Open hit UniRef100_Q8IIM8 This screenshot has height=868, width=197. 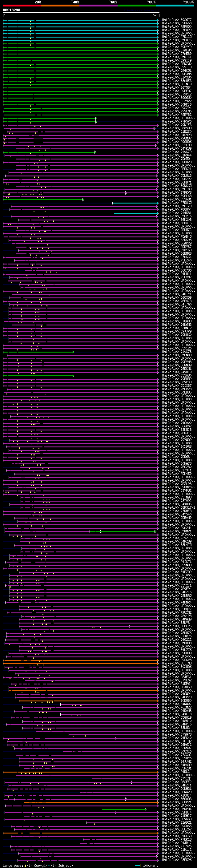point(177,664)
